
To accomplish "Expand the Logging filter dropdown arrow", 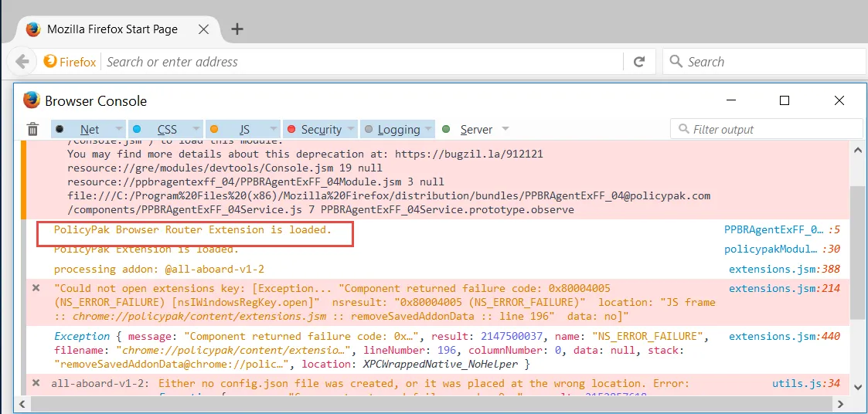I will pyautogui.click(x=427, y=130).
